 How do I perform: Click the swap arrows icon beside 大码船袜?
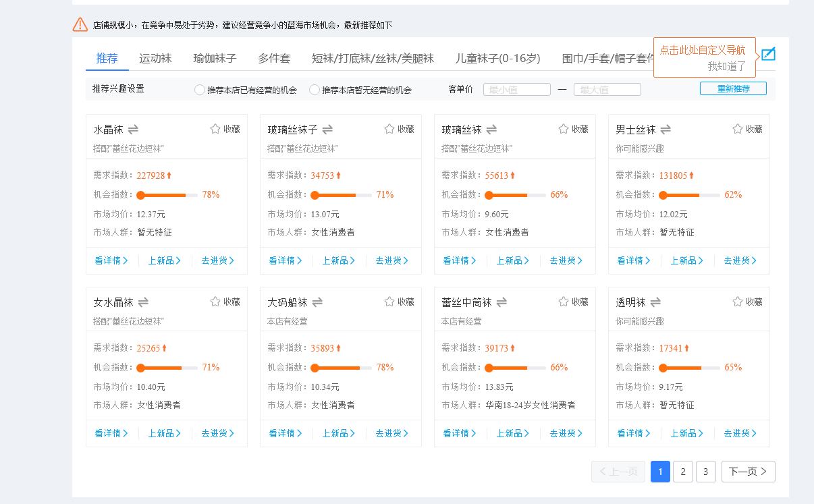(x=317, y=302)
